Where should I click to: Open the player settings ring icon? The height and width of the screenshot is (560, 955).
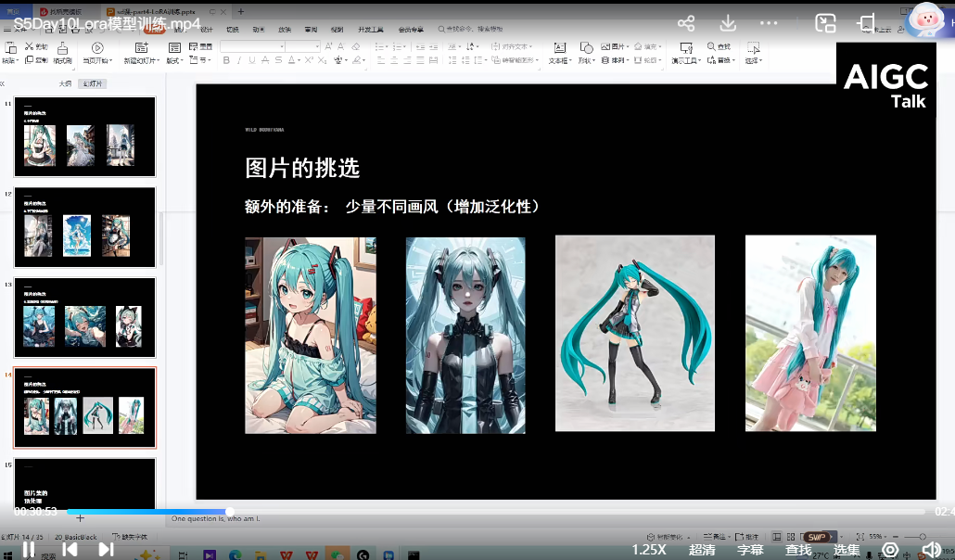coord(890,550)
